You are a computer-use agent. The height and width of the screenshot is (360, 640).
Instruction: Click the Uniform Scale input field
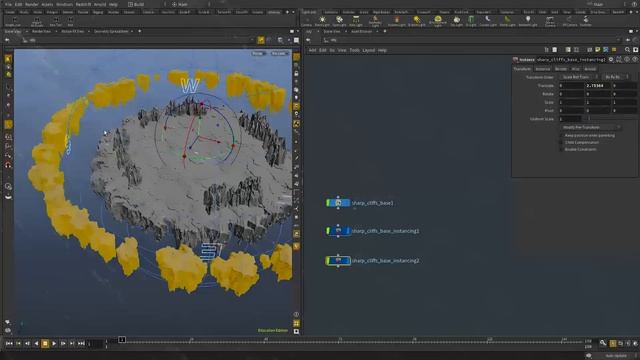570,118
